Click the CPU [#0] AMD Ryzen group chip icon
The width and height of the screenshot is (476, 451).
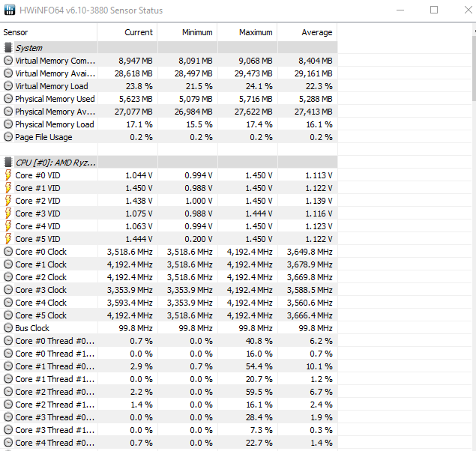(8, 163)
